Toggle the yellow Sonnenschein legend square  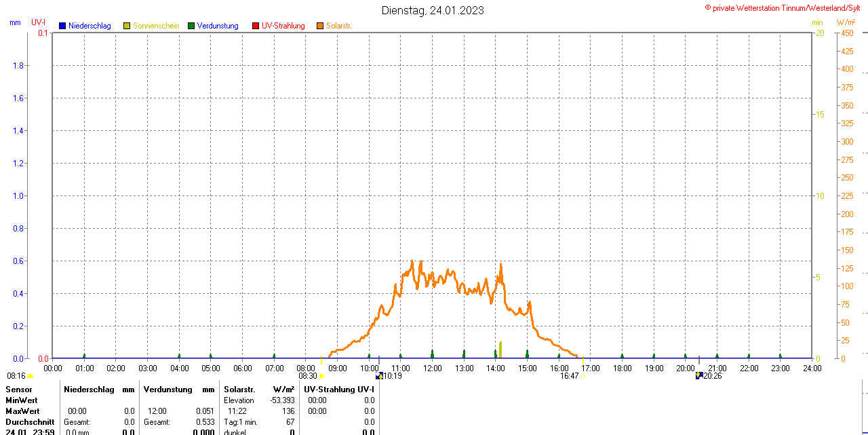click(x=127, y=26)
